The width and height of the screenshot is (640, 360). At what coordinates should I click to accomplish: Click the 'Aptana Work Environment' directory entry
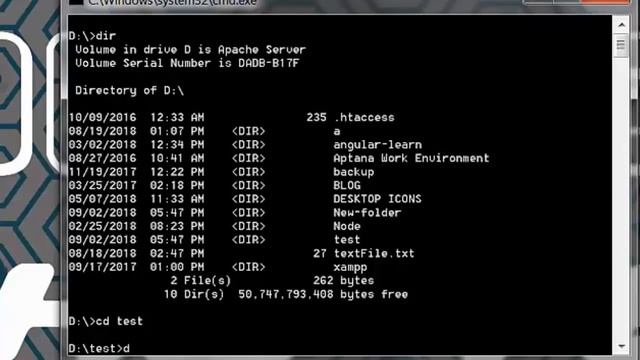411,158
